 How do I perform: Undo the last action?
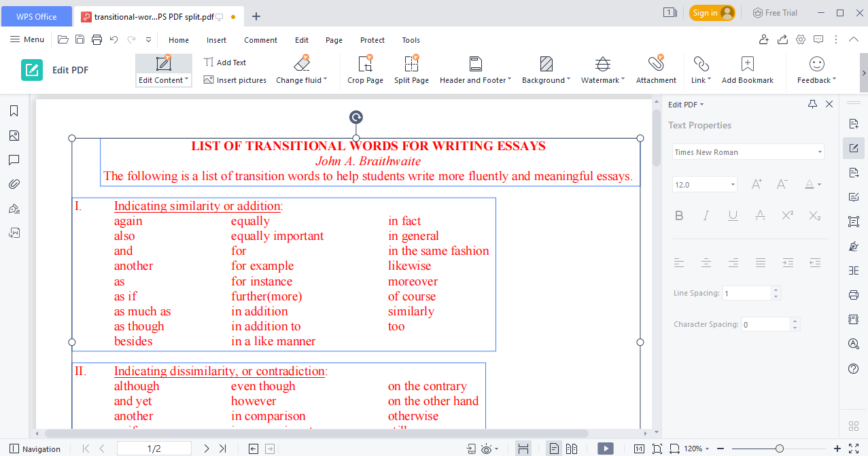[x=114, y=40]
